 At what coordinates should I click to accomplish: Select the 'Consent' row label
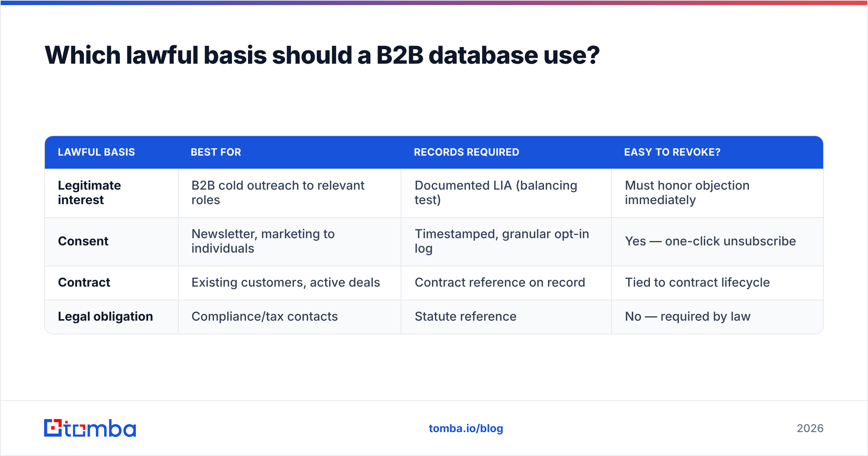pos(83,241)
